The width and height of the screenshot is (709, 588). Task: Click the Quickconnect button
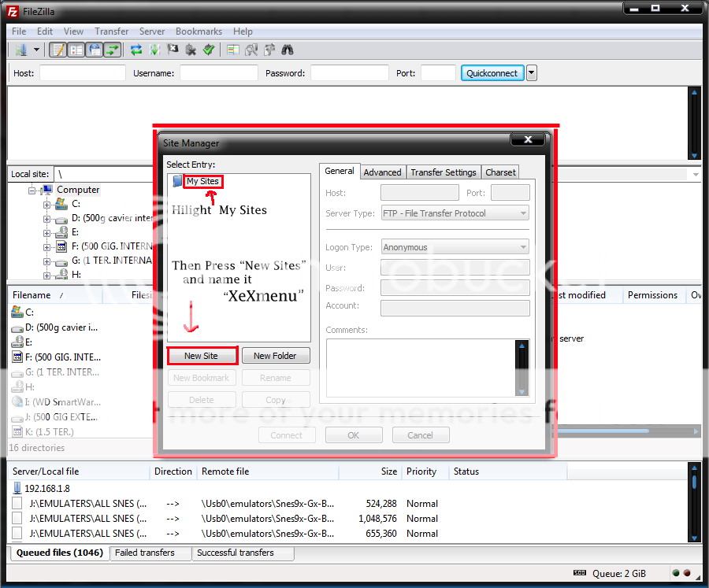[x=492, y=72]
